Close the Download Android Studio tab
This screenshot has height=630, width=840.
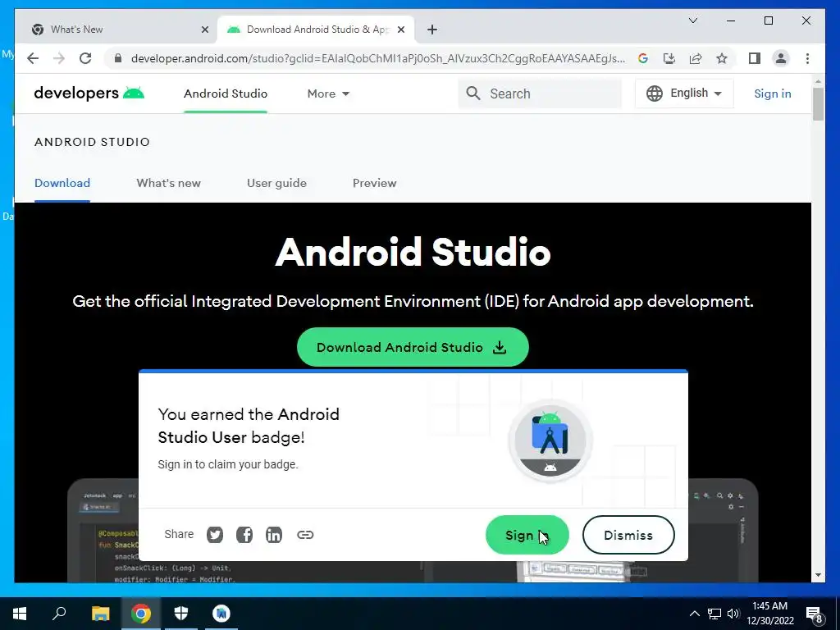[x=400, y=30]
